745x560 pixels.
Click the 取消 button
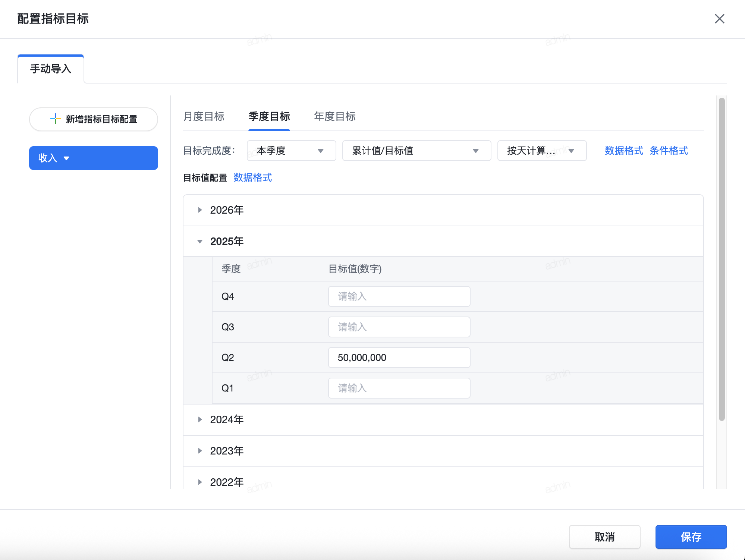pos(604,537)
